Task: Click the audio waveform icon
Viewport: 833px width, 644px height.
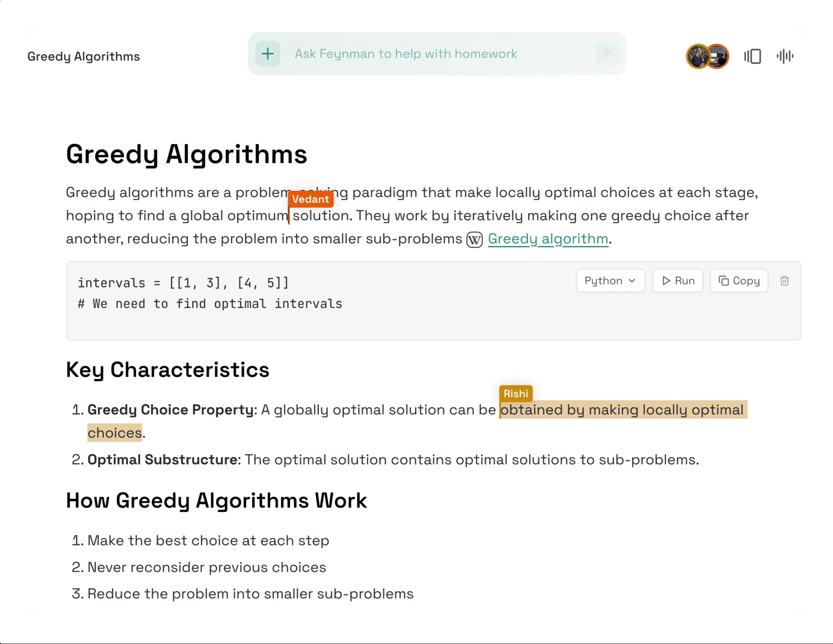Action: click(785, 56)
